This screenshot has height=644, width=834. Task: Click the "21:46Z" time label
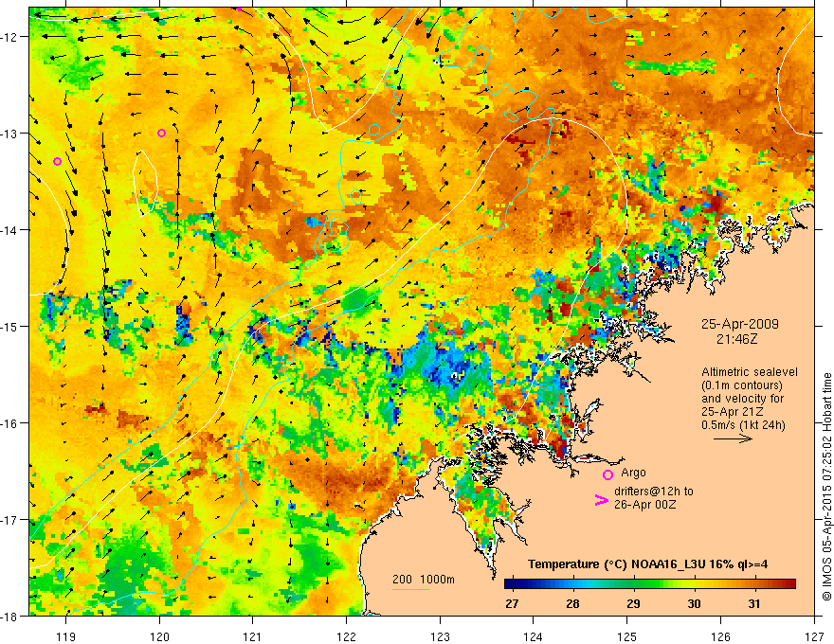pyautogui.click(x=736, y=338)
